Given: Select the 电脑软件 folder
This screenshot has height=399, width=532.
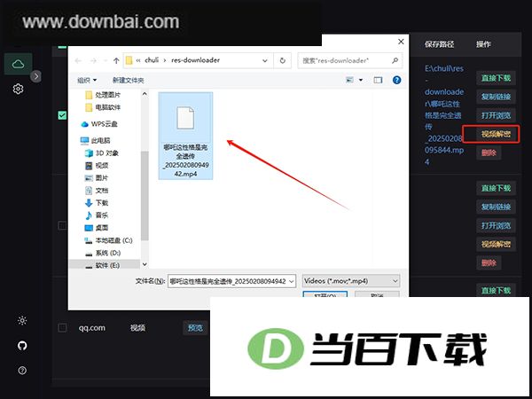Looking at the screenshot, I should (x=103, y=107).
